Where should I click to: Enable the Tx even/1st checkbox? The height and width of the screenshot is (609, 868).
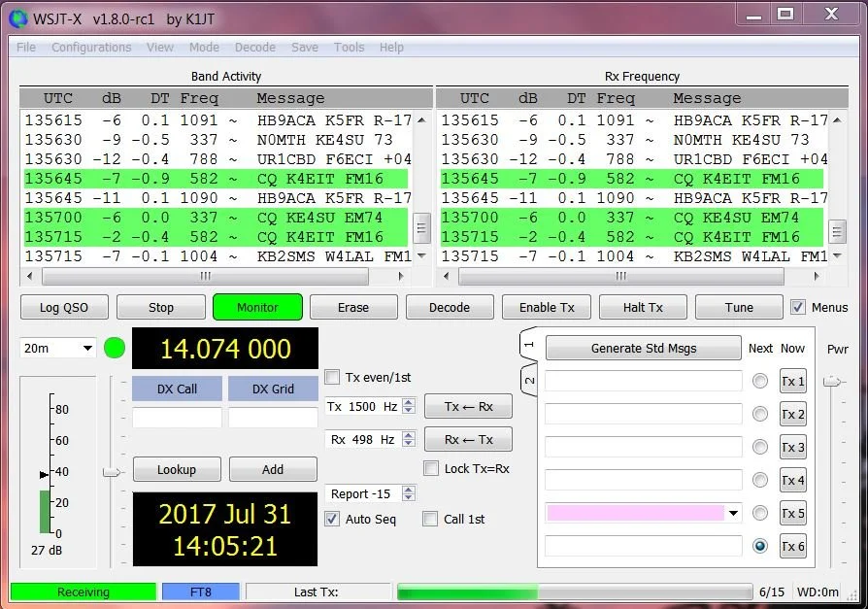point(332,378)
